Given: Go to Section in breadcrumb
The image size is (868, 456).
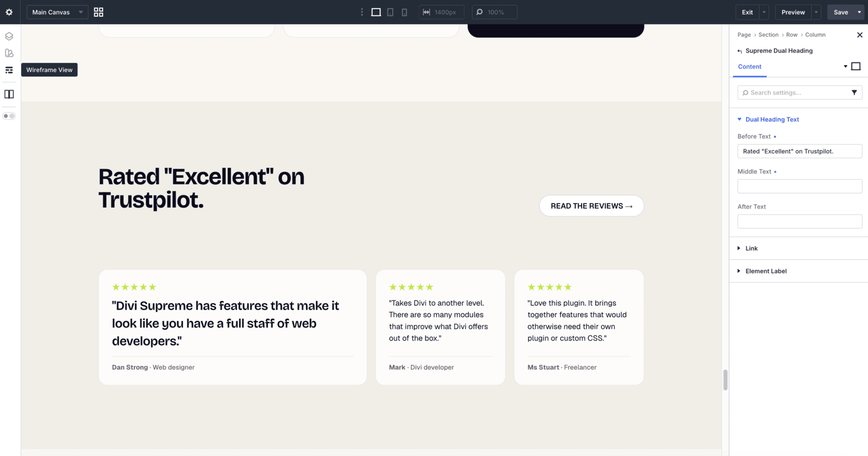Looking at the screenshot, I should click(x=768, y=35).
